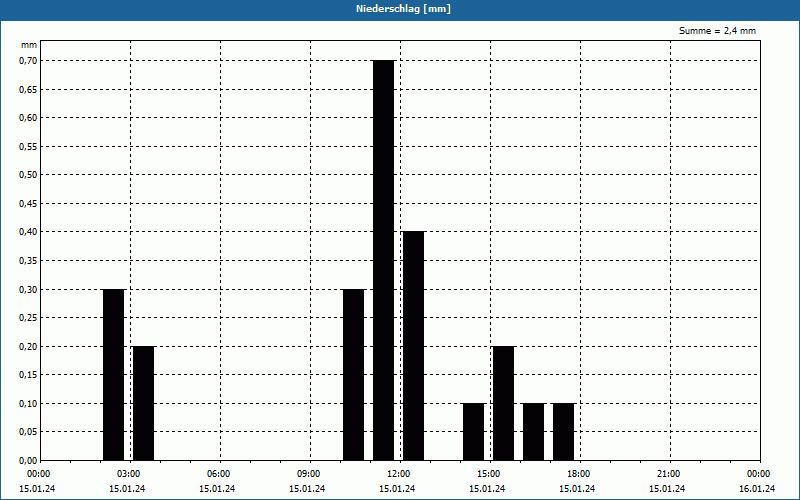Select the 0,10 bar just before 15:00
Viewport: 800px width, 500px height.
(x=473, y=432)
